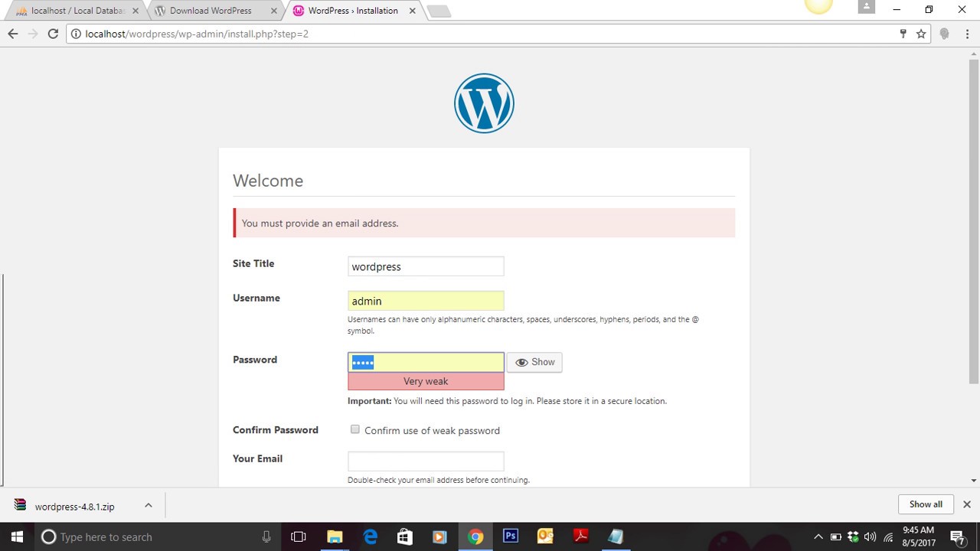Click the extension icon beside bookmark star

[x=944, y=34]
